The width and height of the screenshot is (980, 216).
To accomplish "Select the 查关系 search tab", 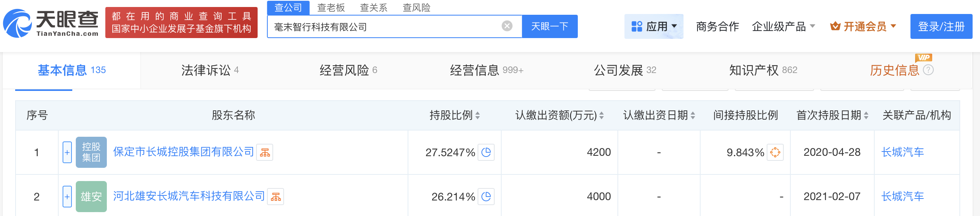I will click(374, 7).
